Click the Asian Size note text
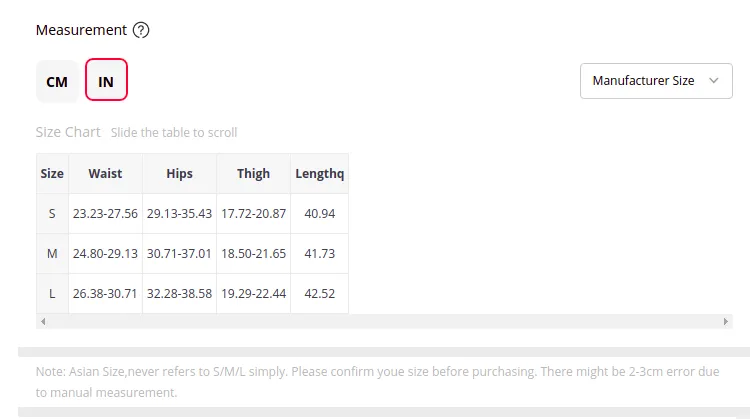The width and height of the screenshot is (750, 419). tap(377, 382)
